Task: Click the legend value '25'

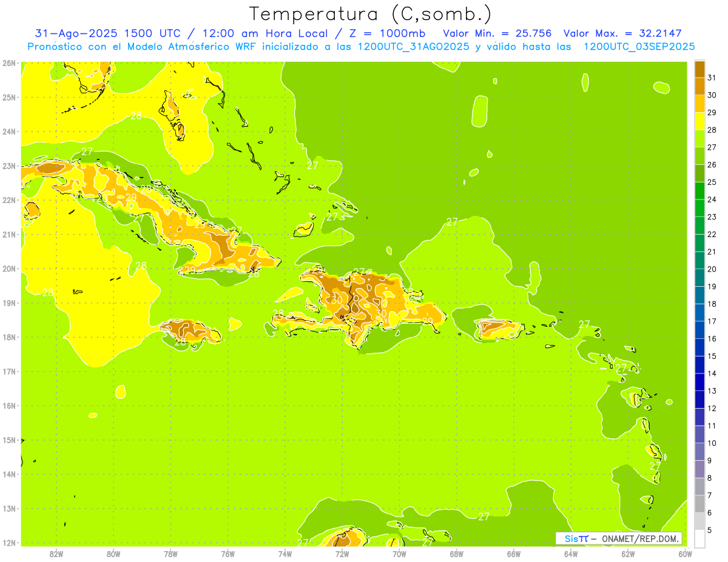Action: click(x=712, y=182)
